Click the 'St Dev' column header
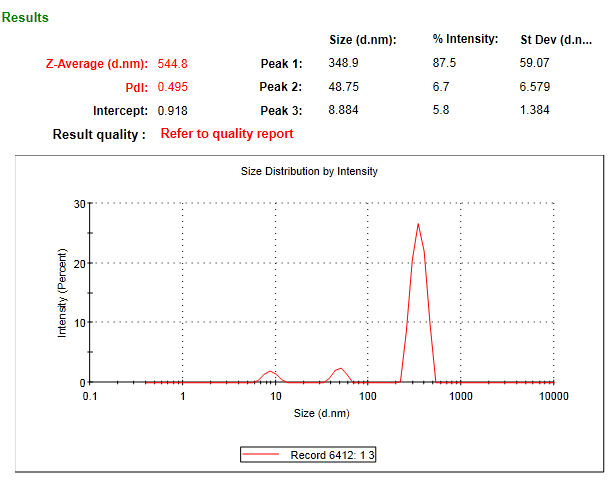 (x=556, y=40)
